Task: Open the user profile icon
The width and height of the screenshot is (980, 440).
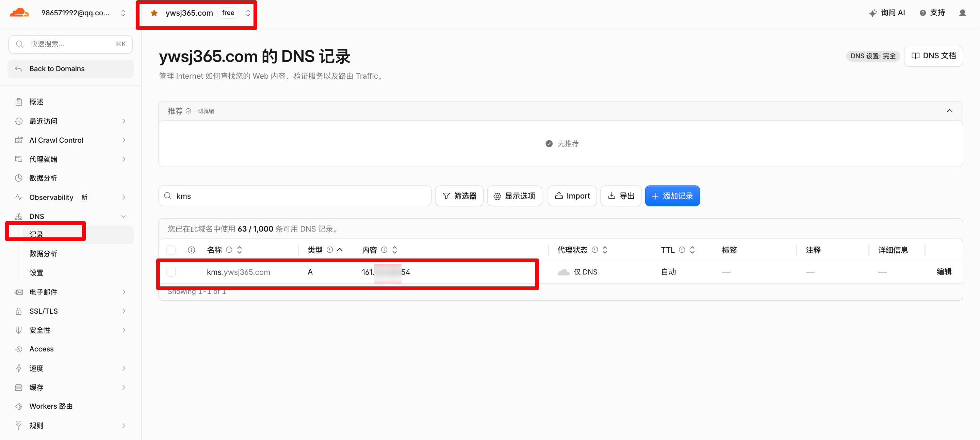Action: 963,13
